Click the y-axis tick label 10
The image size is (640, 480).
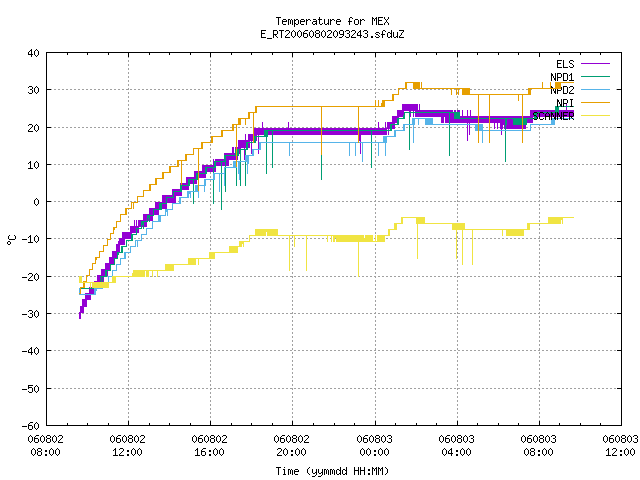34,165
